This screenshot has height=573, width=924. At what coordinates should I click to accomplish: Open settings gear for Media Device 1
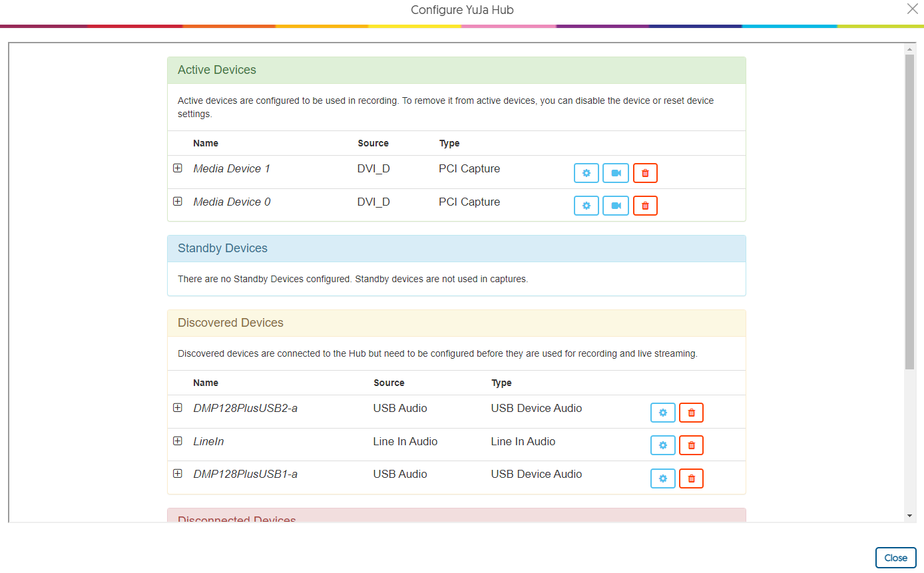pos(586,173)
